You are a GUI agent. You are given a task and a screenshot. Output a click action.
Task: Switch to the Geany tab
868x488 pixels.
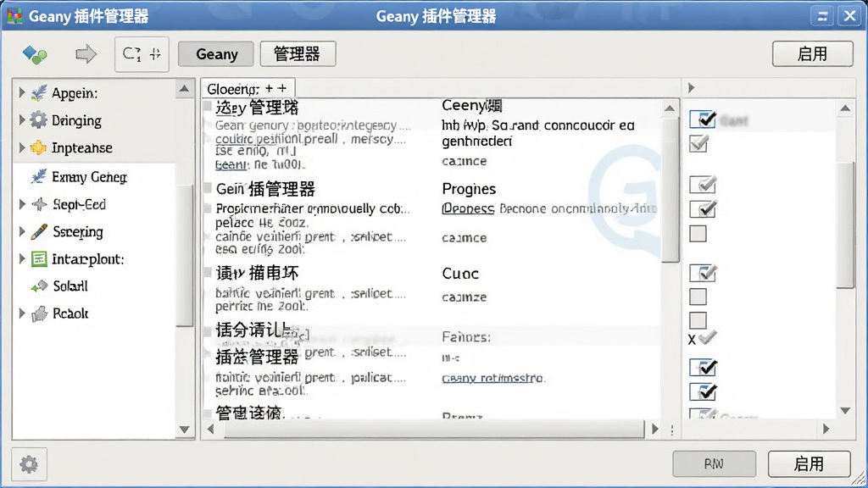point(216,54)
